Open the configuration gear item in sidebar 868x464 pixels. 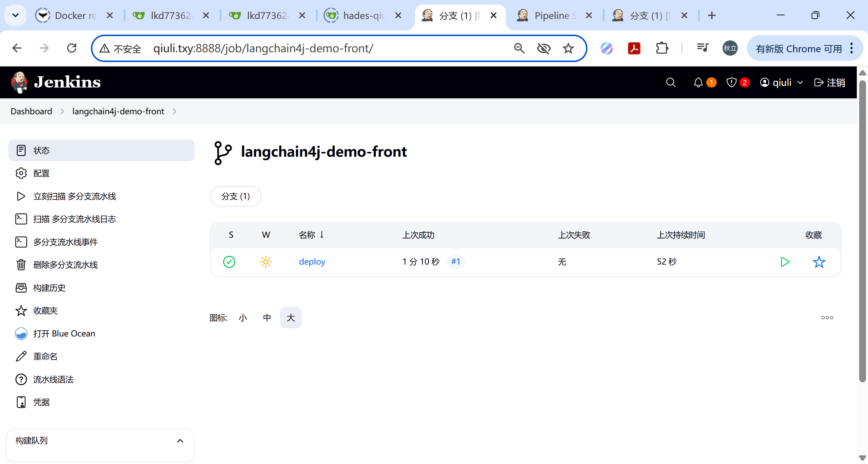41,173
